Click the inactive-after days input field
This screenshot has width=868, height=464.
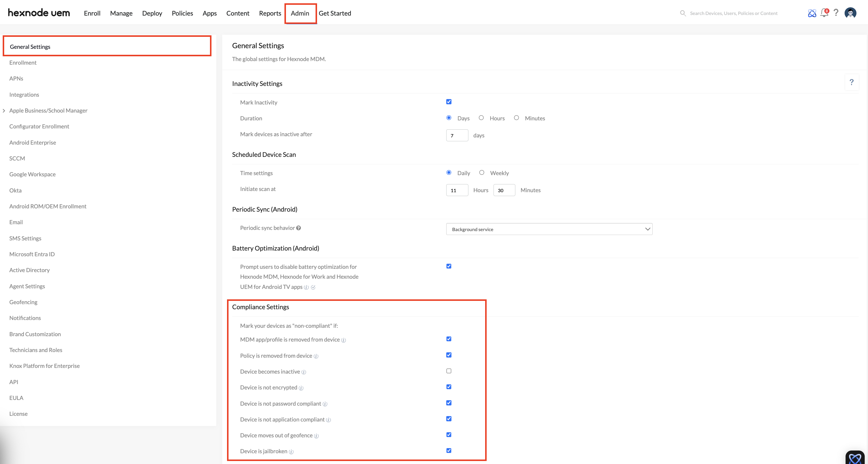[457, 135]
